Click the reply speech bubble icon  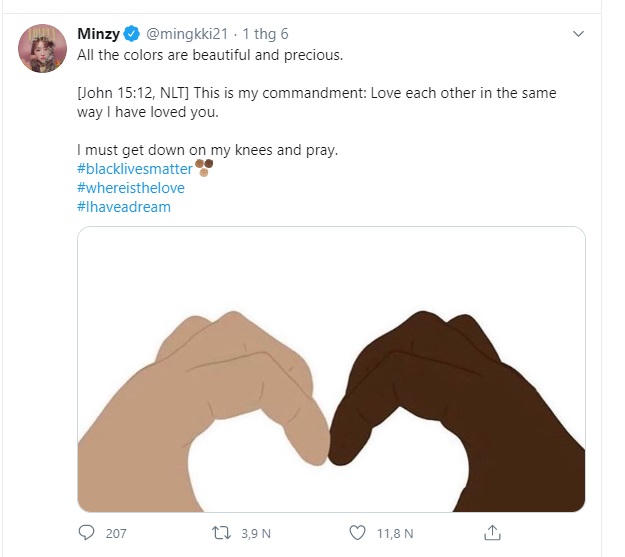(86, 533)
